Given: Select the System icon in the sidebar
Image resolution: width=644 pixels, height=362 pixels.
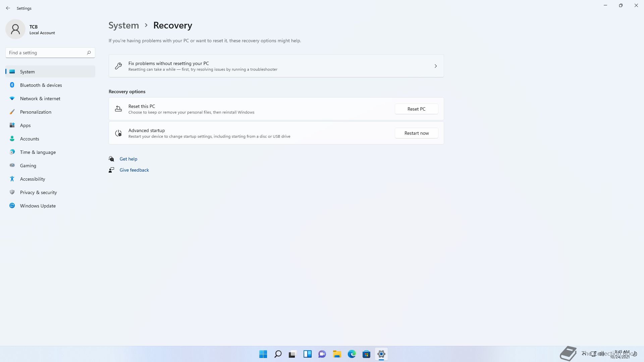Looking at the screenshot, I should tap(12, 72).
